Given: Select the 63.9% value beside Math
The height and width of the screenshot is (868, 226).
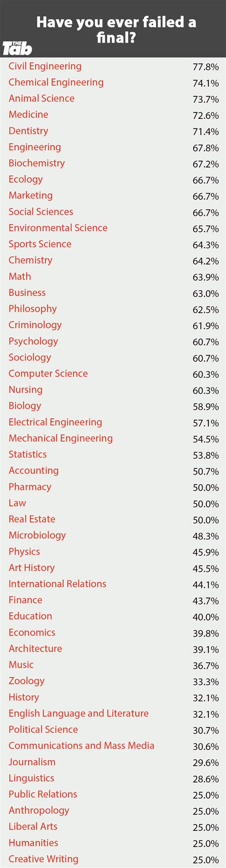Looking at the screenshot, I should click(205, 278).
